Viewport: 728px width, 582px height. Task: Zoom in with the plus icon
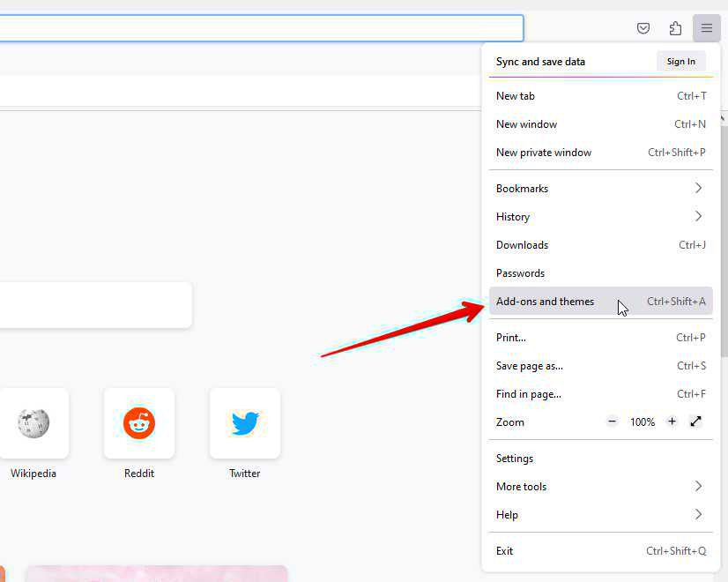(672, 422)
